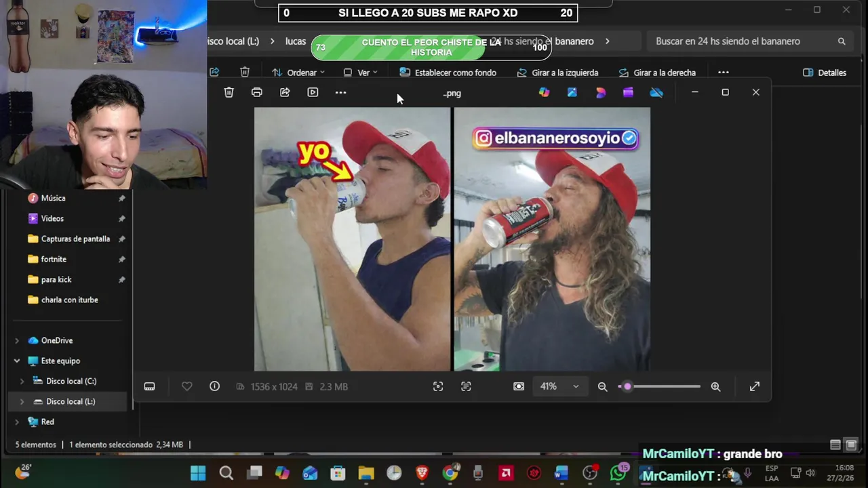Fit image to window in Photos
Viewport: 868px width, 488px height.
tap(519, 386)
